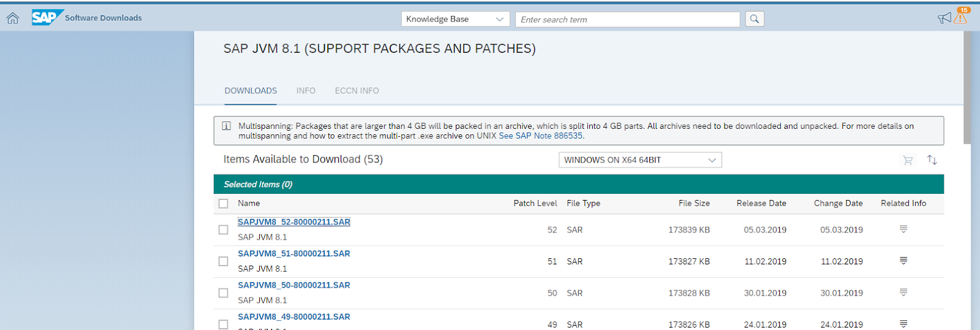This screenshot has width=980, height=330.
Task: Click the sort arrows icon
Action: tap(932, 159)
